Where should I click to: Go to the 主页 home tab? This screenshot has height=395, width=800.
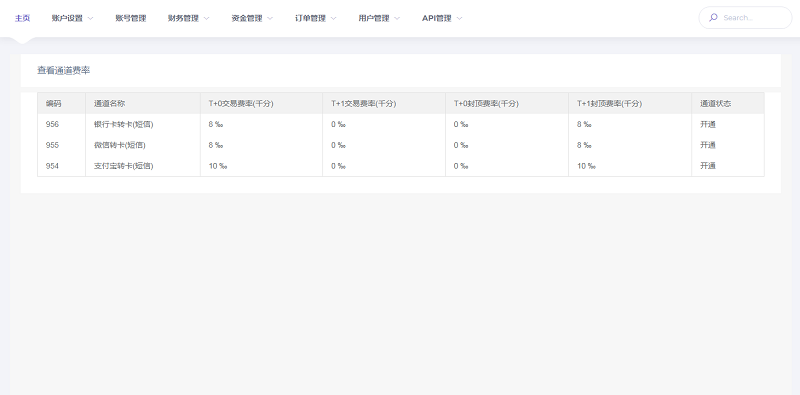(x=22, y=18)
